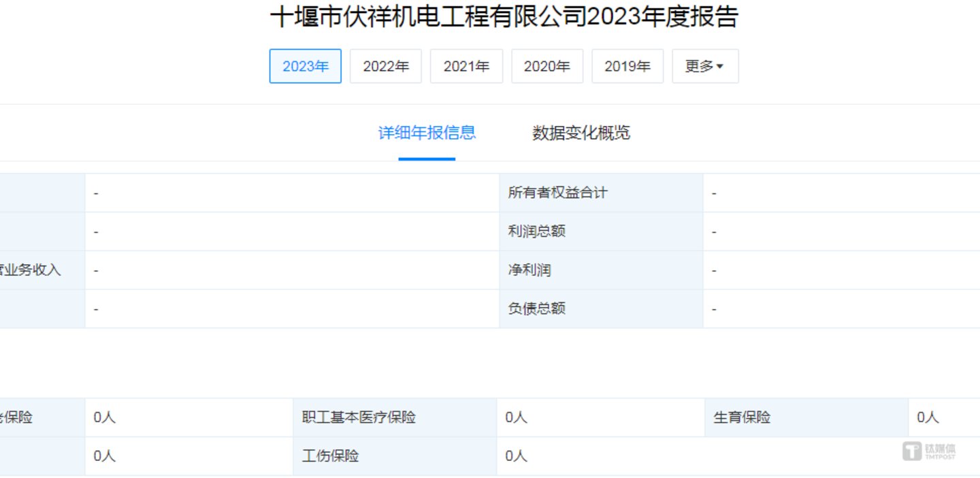Click the 生育保险 label cell
Viewport: 980px width, 478px height.
pyautogui.click(x=742, y=417)
